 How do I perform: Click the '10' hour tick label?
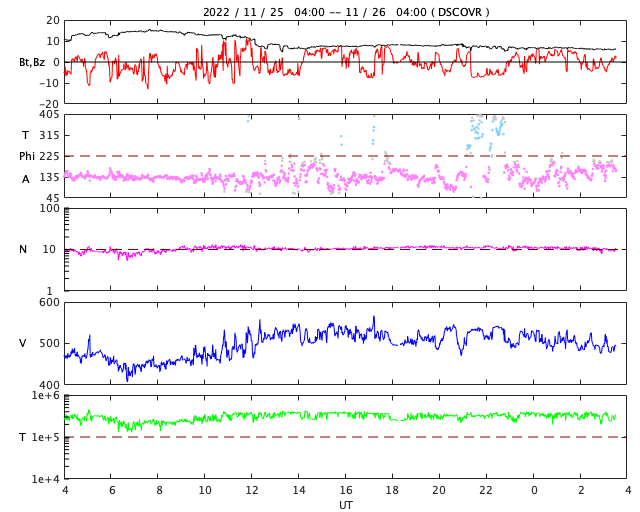(x=204, y=490)
